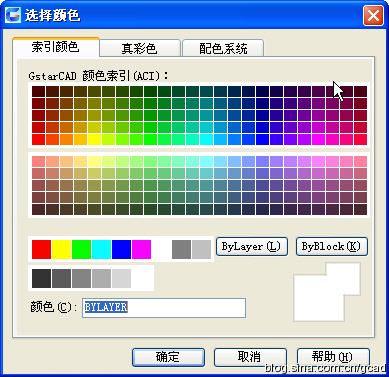Image resolution: width=389 pixels, height=377 pixels.
Task: Switch to the 真彩色 tab
Action: tap(140, 48)
